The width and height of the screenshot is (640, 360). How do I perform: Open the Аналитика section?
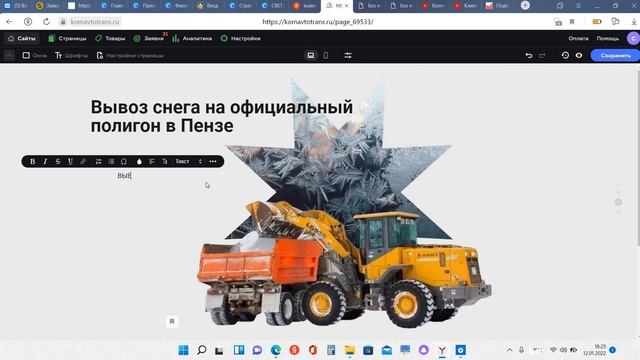point(192,38)
